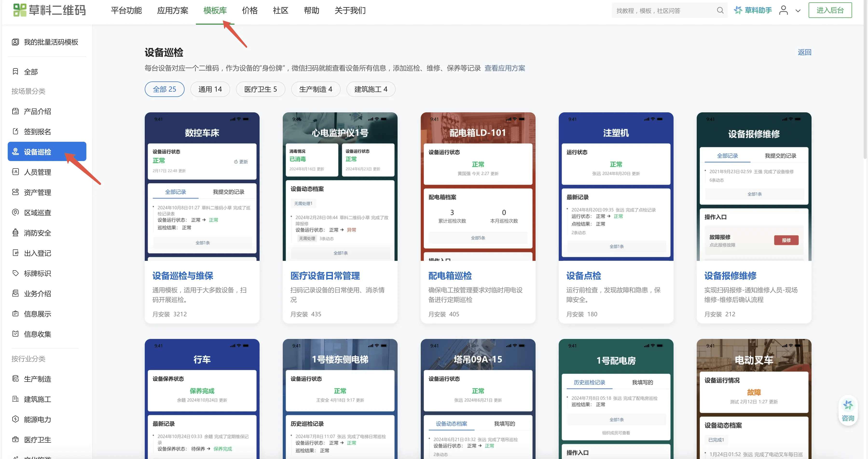Click 进入后台 button
The width and height of the screenshot is (868, 459).
830,10
